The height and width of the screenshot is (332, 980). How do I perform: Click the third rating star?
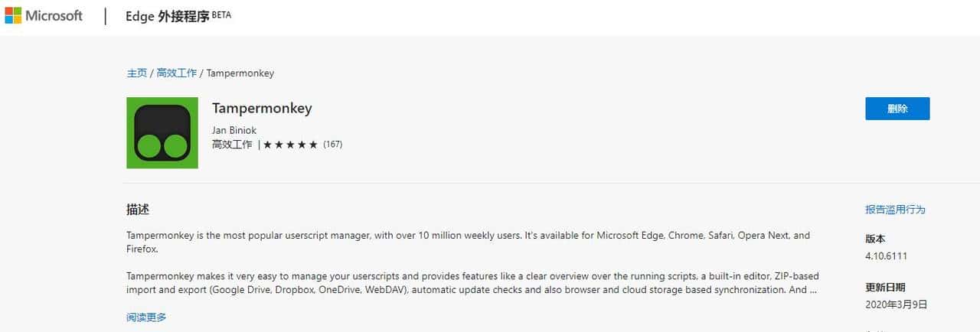click(291, 145)
